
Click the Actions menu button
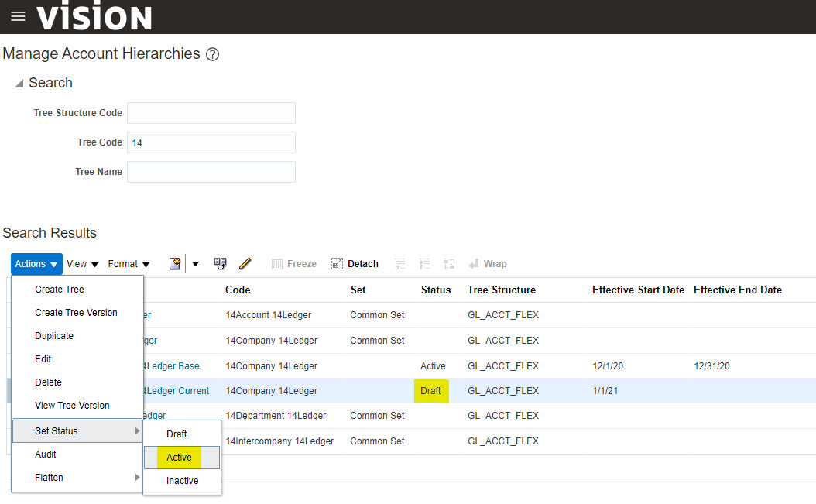(x=36, y=264)
